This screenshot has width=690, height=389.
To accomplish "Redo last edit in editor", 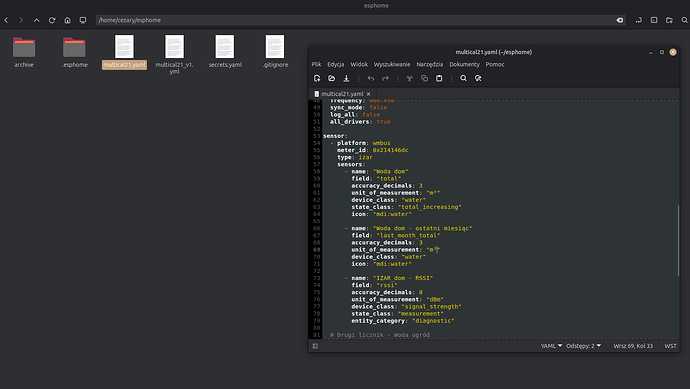I will [x=385, y=78].
